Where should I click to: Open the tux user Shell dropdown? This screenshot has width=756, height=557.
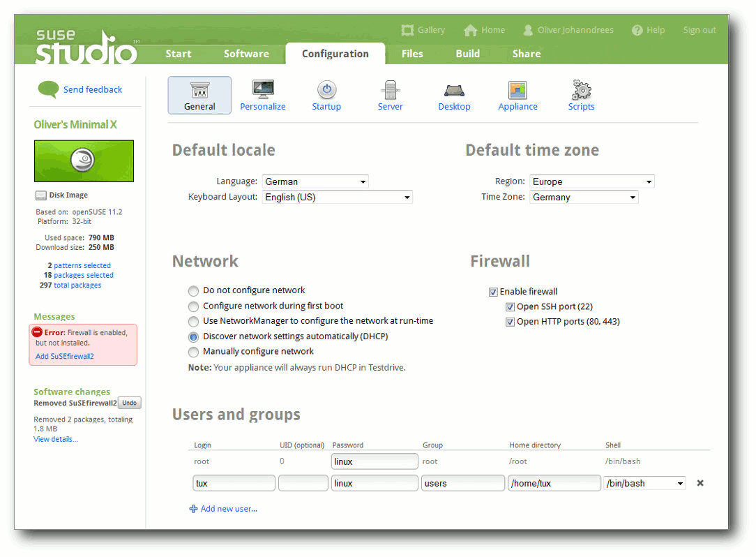644,483
